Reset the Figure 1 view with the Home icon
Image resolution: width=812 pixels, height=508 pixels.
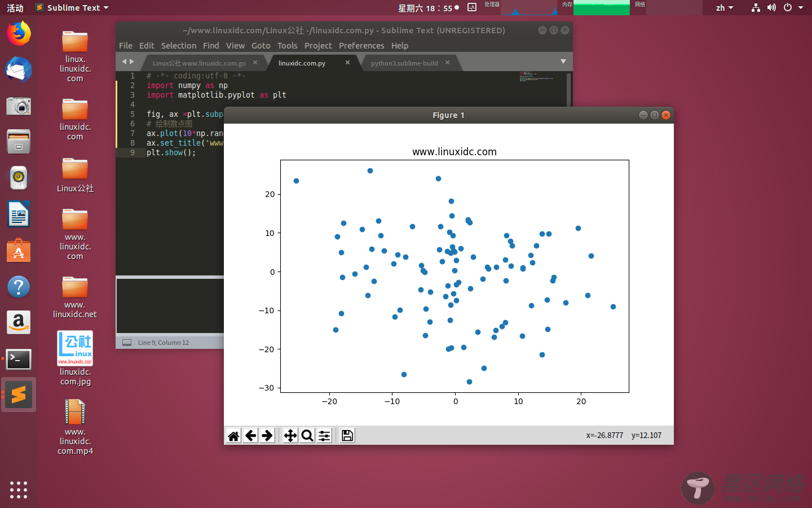(x=233, y=435)
